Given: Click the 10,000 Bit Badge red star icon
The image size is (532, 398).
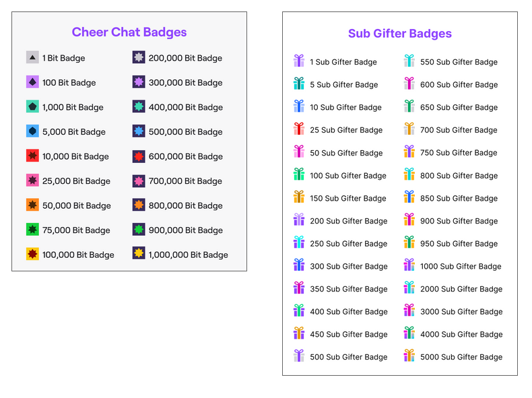Looking at the screenshot, I should [32, 156].
